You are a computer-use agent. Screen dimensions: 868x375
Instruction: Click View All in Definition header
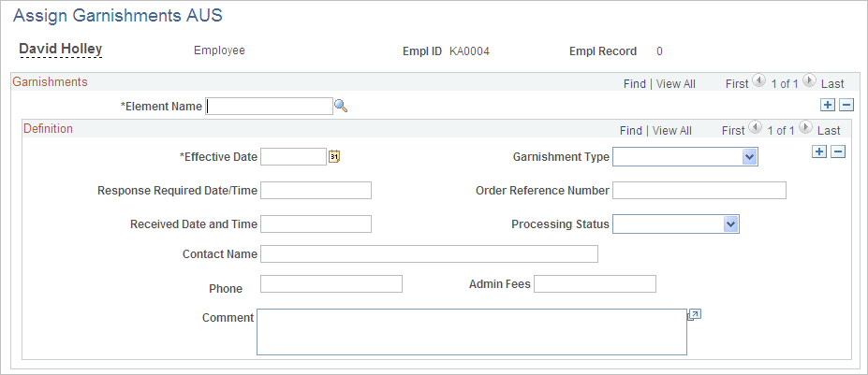[672, 131]
